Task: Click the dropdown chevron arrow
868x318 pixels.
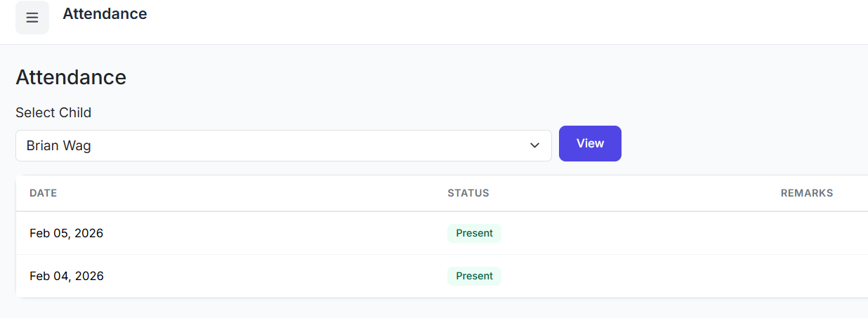Action: tap(534, 145)
